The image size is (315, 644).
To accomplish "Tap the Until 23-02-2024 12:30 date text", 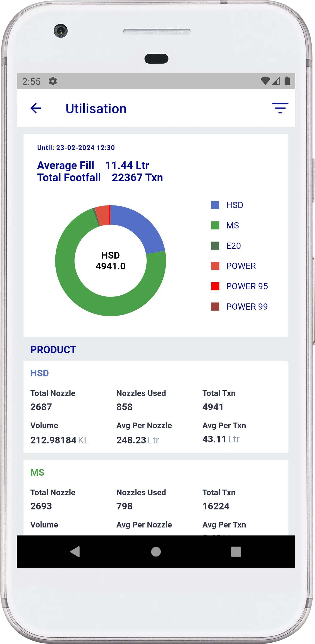I will 76,148.
